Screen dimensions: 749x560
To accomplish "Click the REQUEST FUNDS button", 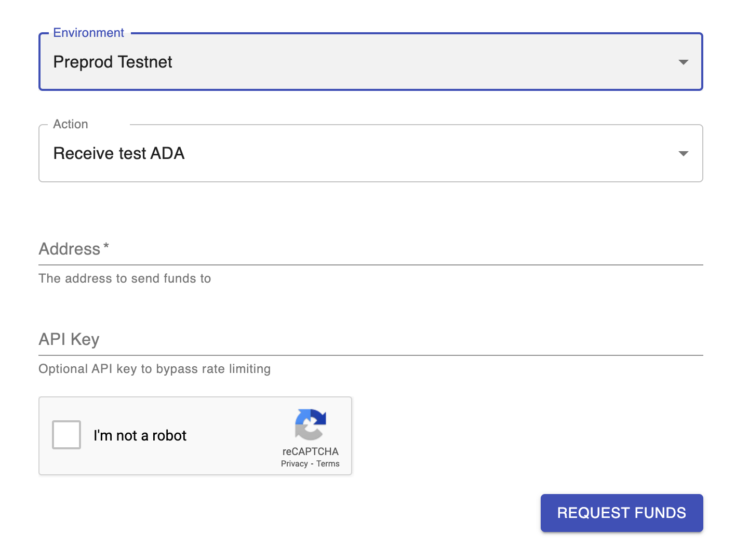I will click(x=622, y=513).
